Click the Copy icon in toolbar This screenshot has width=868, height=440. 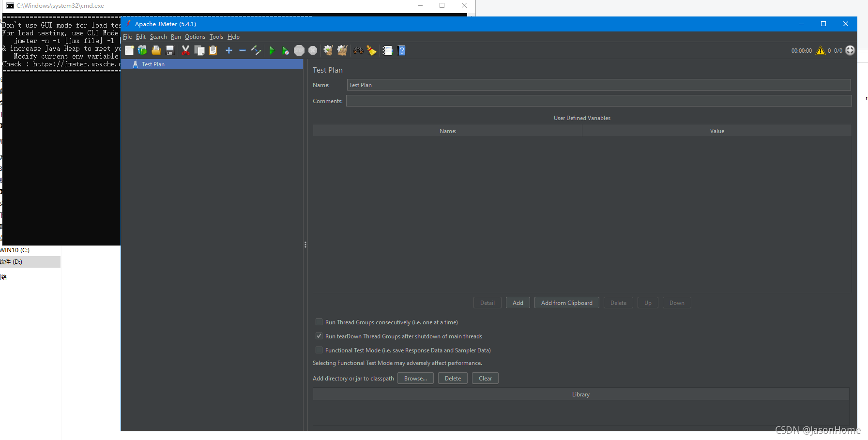tap(199, 50)
